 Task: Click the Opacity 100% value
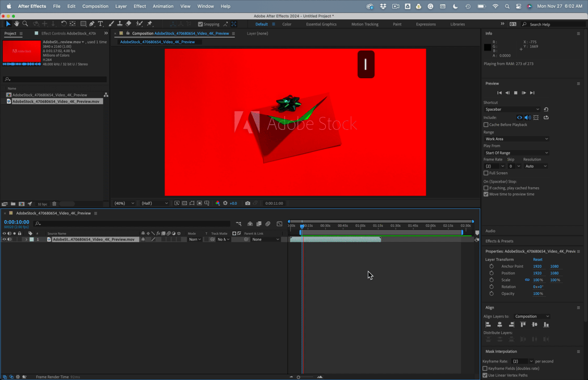click(537, 293)
